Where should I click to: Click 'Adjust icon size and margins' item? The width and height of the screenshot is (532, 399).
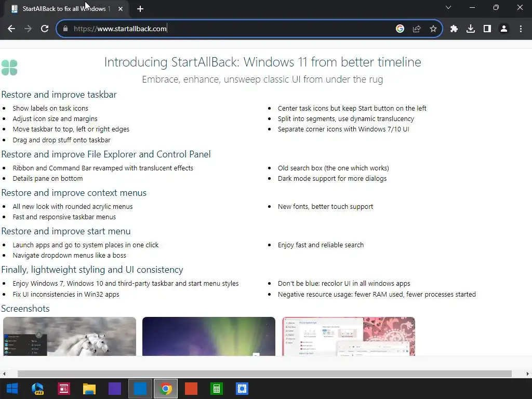point(55,119)
